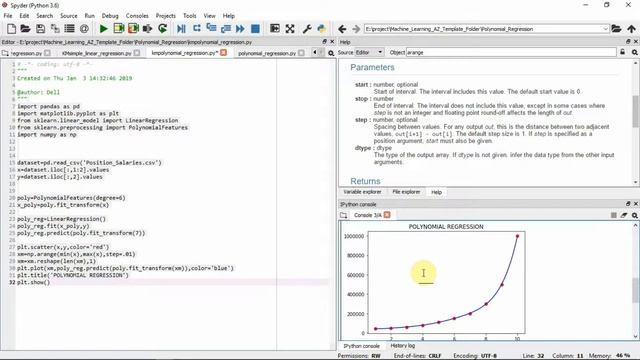
Task: Lock the Help pane object
Action: click(x=622, y=52)
